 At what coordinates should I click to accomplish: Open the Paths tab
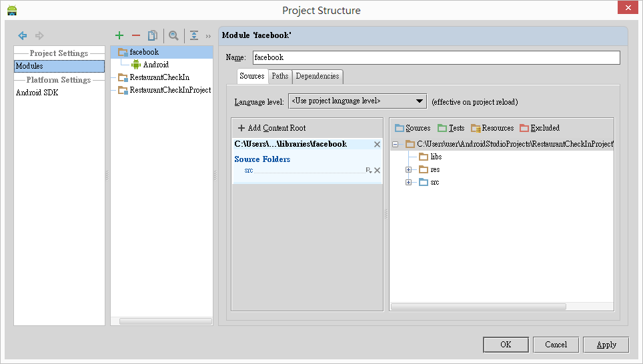coord(280,76)
